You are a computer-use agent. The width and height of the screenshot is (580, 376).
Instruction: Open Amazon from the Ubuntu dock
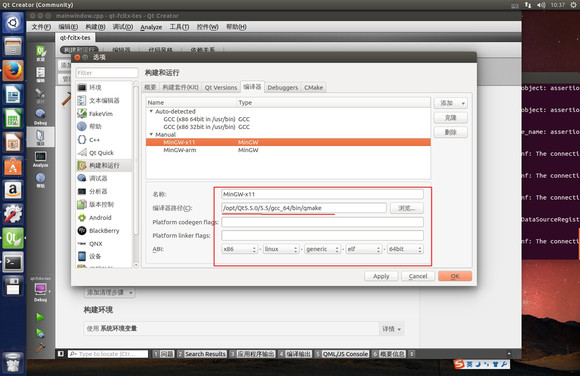pos(13,190)
